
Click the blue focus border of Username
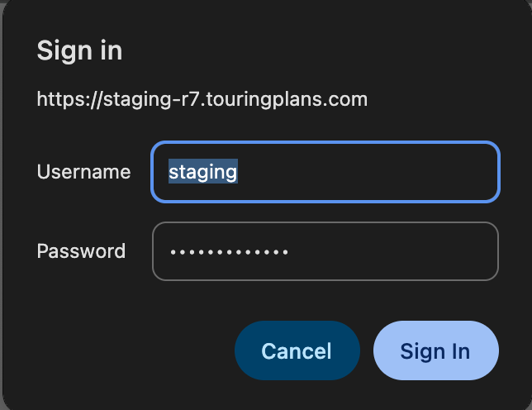click(x=325, y=144)
